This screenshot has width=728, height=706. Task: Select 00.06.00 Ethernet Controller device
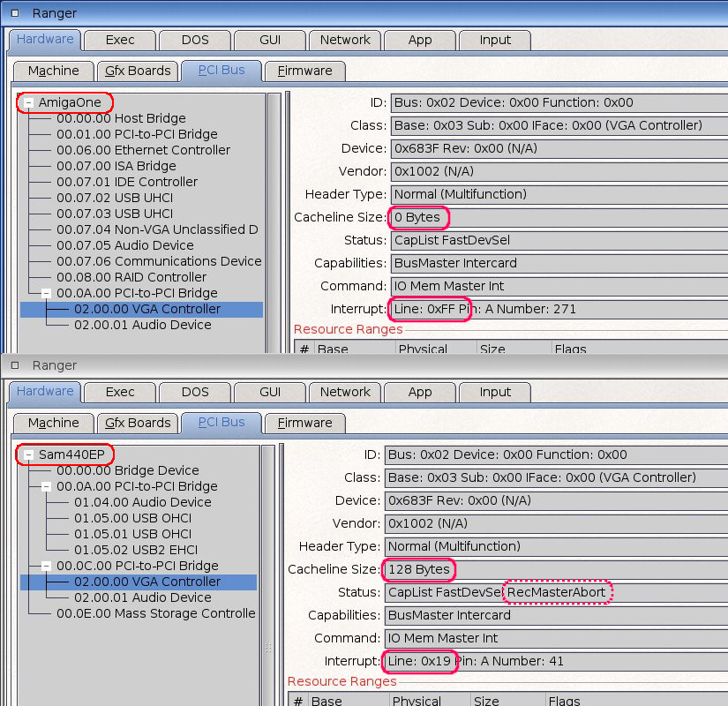tap(143, 150)
